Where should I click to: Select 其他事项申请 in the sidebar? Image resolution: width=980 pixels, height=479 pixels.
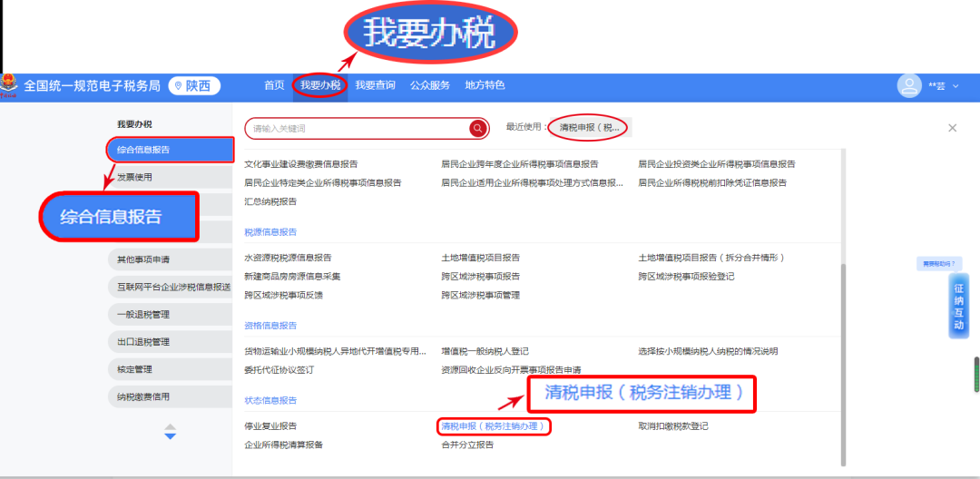pyautogui.click(x=170, y=259)
